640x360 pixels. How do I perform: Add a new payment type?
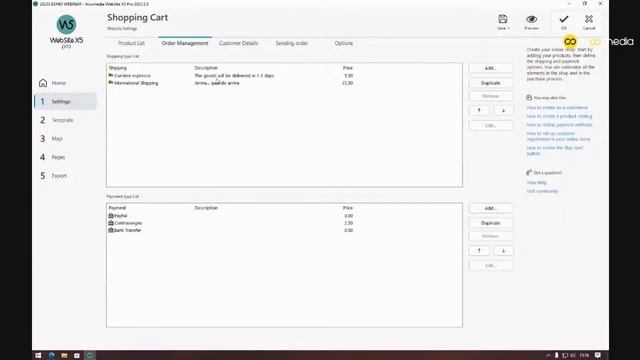(x=491, y=208)
